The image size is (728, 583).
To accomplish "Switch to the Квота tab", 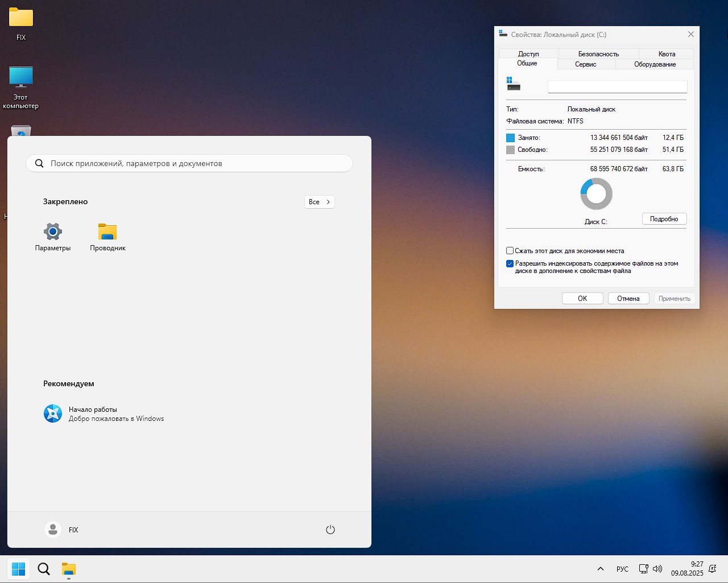I will click(667, 54).
